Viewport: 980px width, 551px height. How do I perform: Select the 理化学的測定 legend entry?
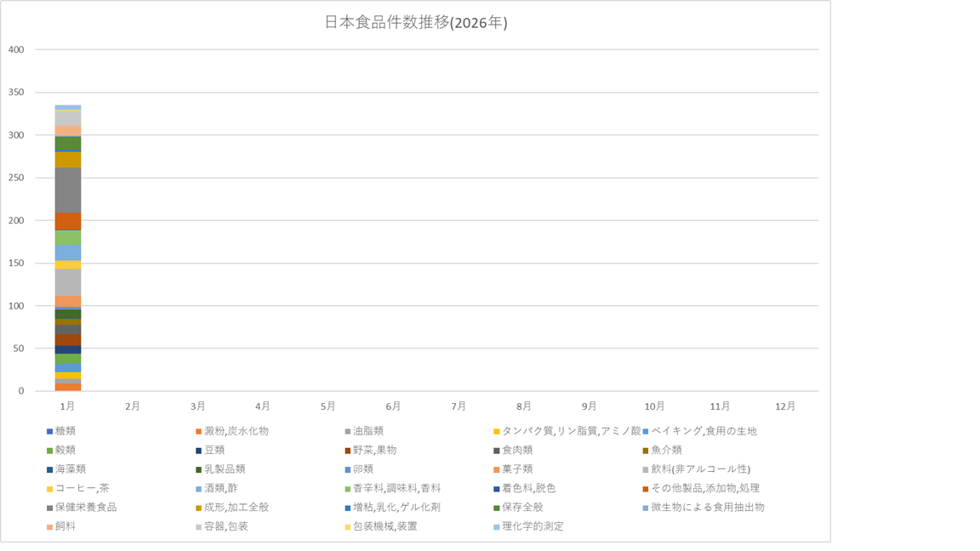533,526
